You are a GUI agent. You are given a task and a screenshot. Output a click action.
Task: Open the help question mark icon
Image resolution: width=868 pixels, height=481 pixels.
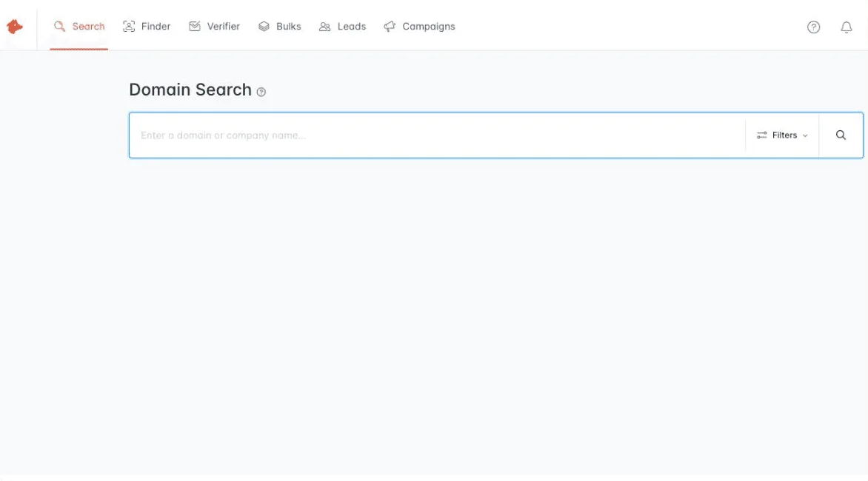(814, 27)
